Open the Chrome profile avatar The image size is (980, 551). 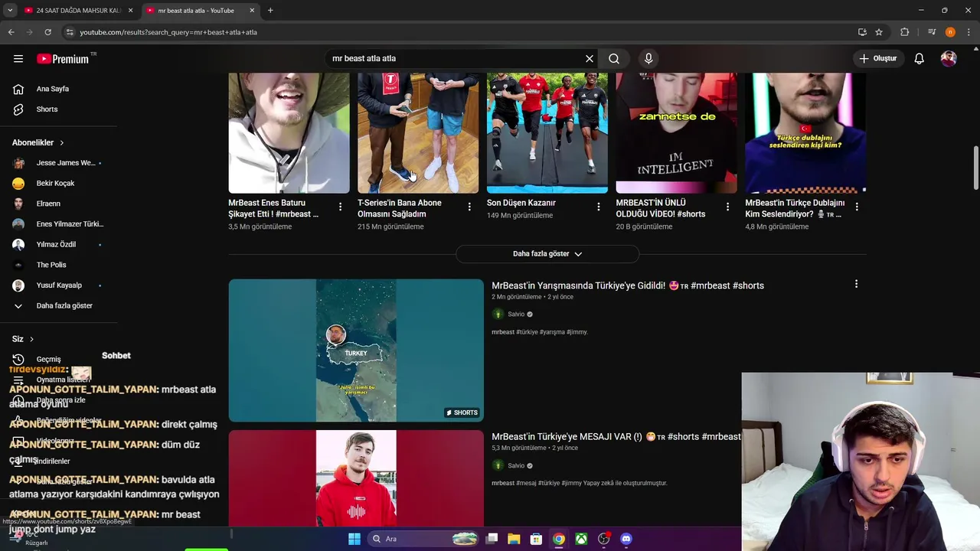tap(950, 32)
